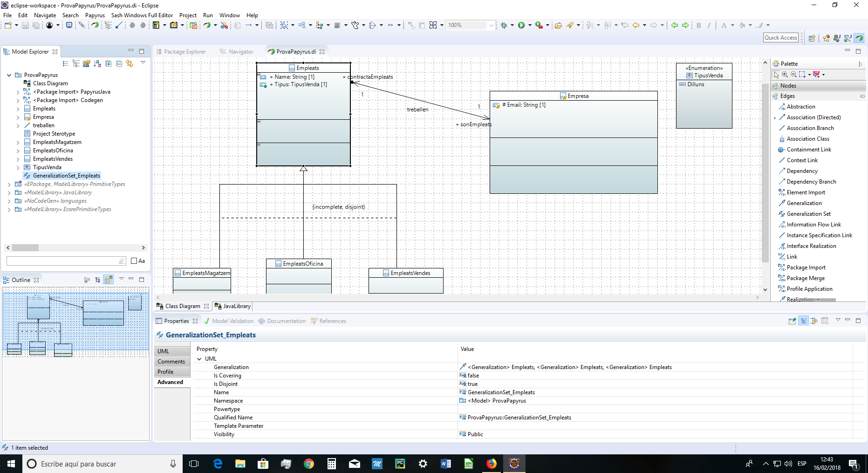
Task: Expand the Empleats tree node
Action: tap(18, 109)
